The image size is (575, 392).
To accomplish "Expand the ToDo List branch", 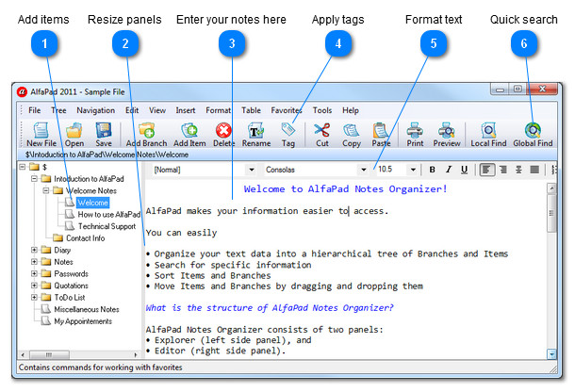I will click(x=35, y=297).
